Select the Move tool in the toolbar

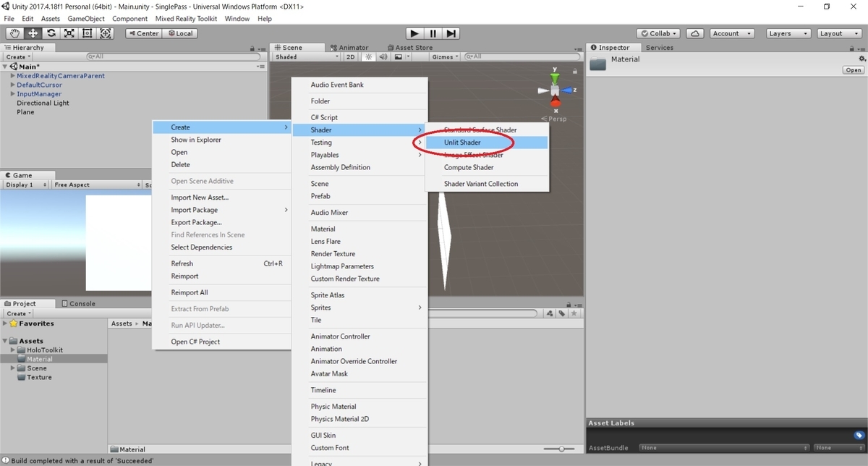pos(33,33)
